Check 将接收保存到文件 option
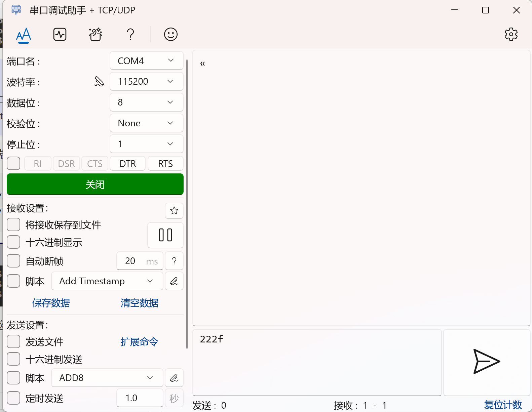Image resolution: width=532 pixels, height=412 pixels. pos(14,224)
